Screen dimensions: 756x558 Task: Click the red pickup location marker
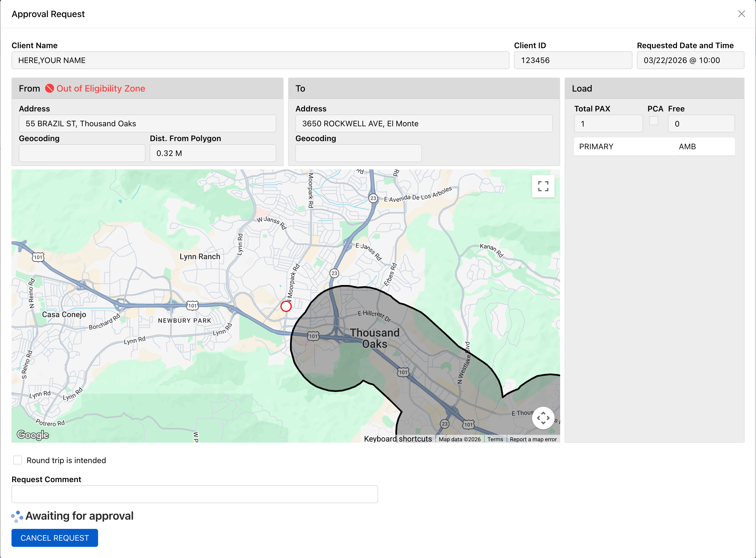pos(286,306)
